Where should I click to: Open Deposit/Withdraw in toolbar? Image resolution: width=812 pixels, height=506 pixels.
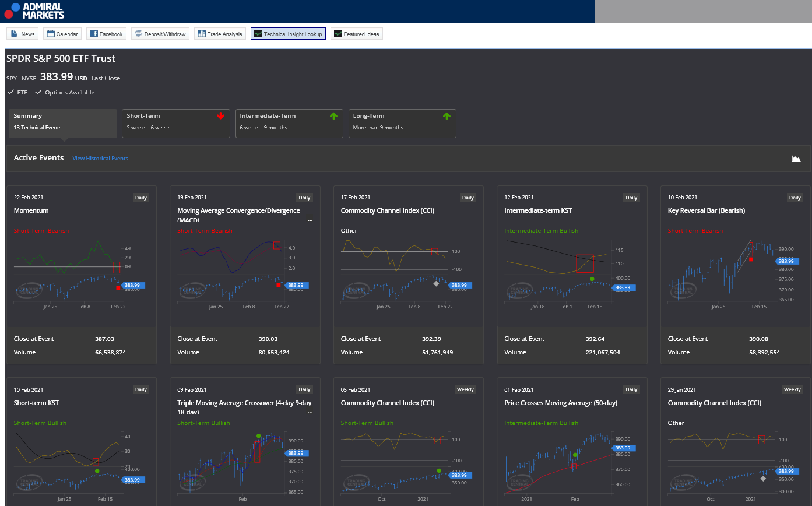pyautogui.click(x=160, y=34)
